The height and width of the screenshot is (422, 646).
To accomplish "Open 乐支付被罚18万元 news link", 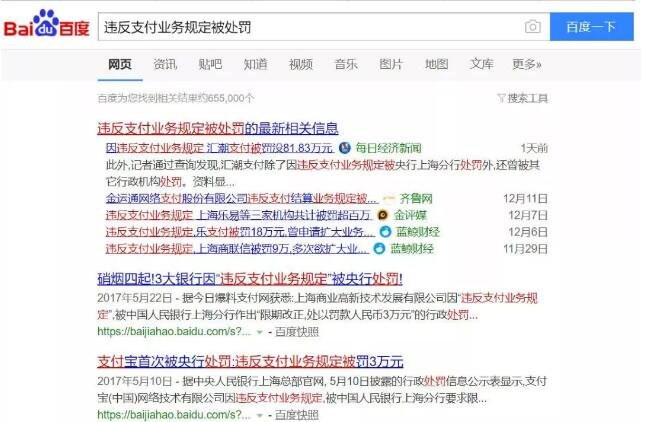I will [x=240, y=232].
